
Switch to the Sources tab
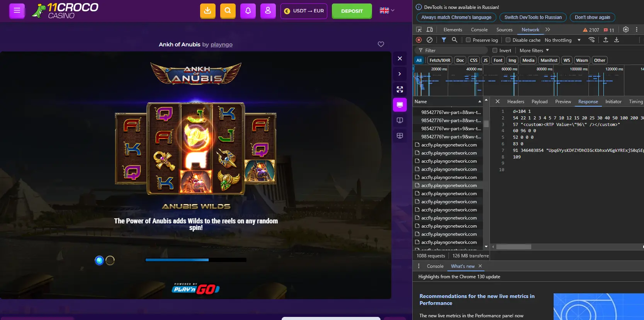pyautogui.click(x=504, y=30)
